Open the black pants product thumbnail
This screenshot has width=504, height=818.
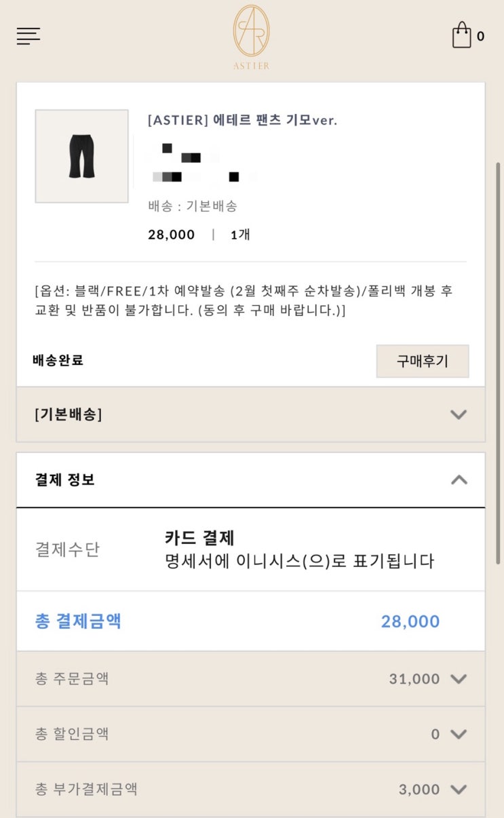click(82, 156)
